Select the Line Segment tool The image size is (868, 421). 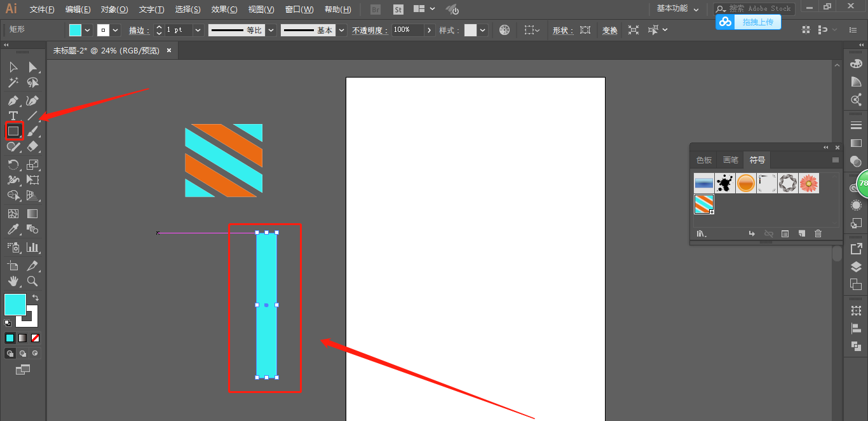[x=33, y=116]
